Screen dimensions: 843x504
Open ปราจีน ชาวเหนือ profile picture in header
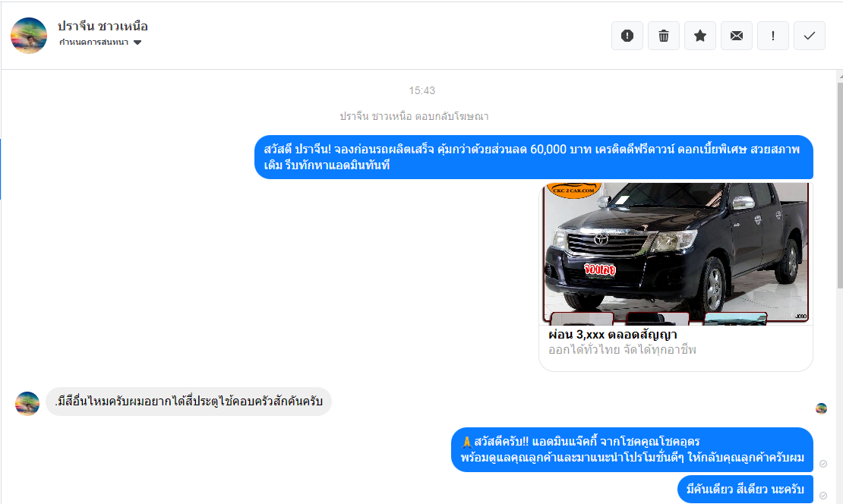29,36
